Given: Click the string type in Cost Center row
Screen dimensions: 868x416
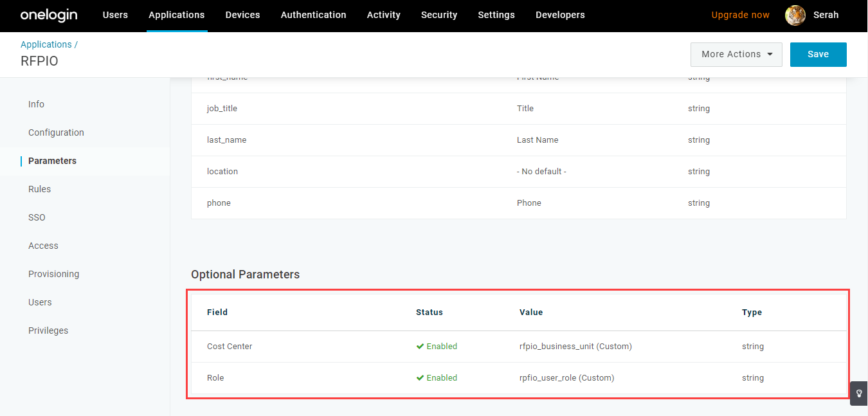Looking at the screenshot, I should 753,347.
